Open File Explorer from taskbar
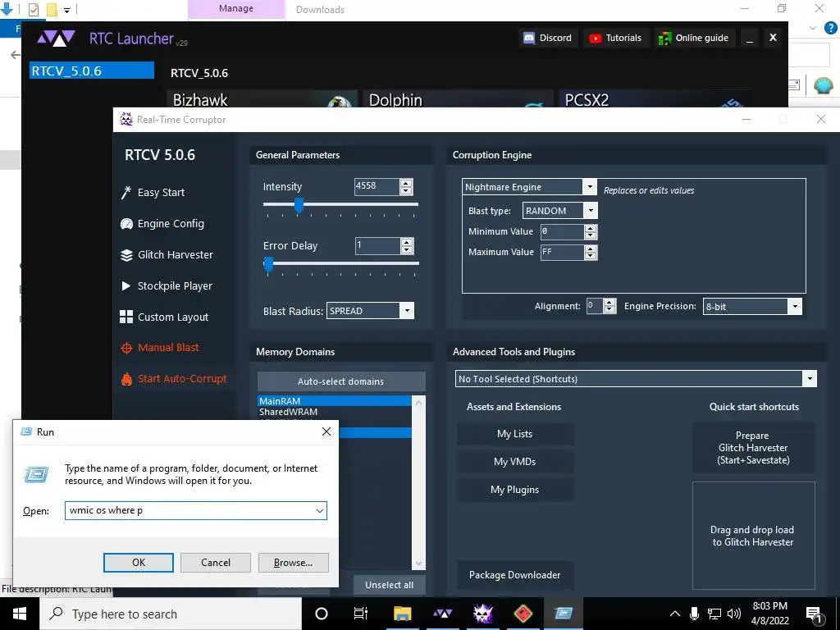This screenshot has height=630, width=840. click(x=402, y=614)
